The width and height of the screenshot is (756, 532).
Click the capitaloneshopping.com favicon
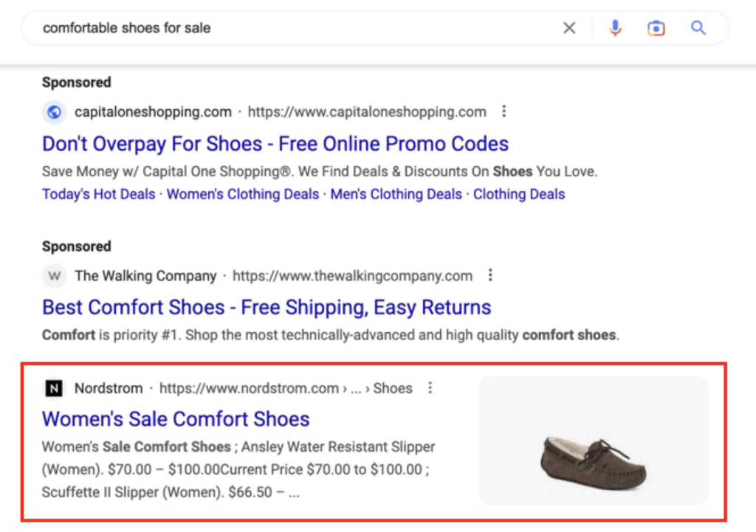(53, 111)
